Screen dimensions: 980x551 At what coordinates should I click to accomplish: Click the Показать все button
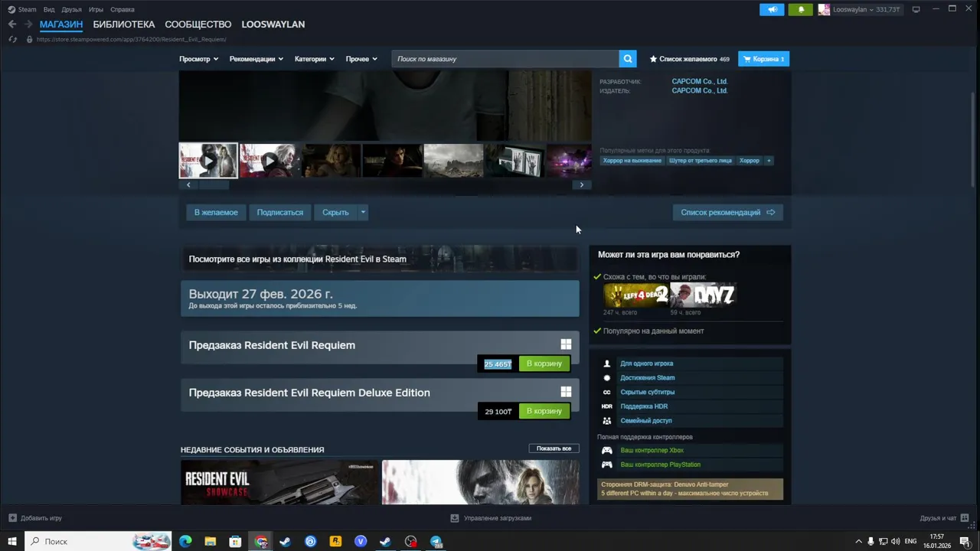click(x=554, y=448)
